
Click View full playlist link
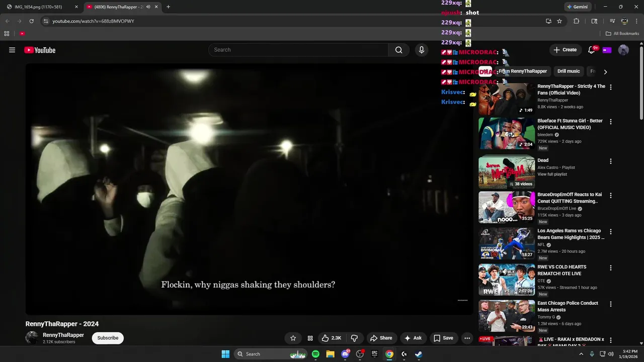[x=552, y=174]
